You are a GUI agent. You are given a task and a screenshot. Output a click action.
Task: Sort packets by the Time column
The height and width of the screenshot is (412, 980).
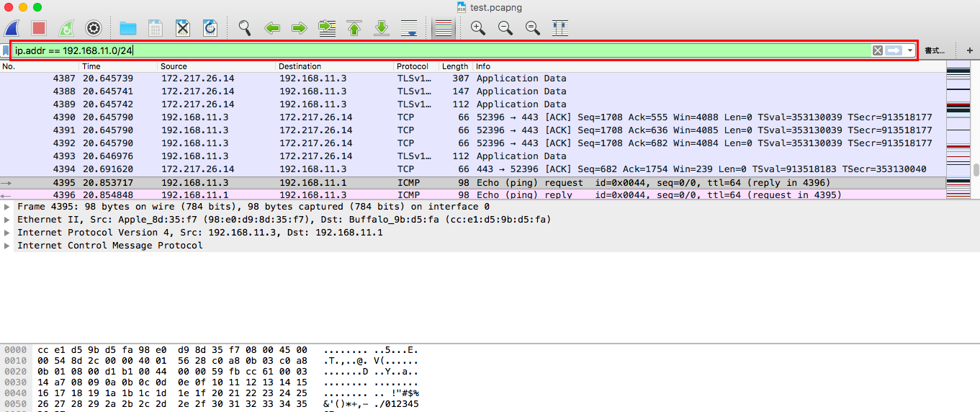click(x=118, y=66)
